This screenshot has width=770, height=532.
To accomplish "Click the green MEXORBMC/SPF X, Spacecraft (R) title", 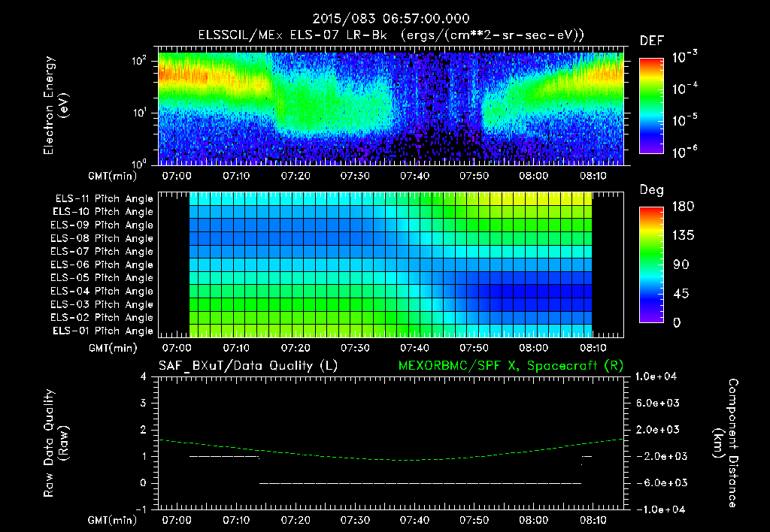I will 511,366.
